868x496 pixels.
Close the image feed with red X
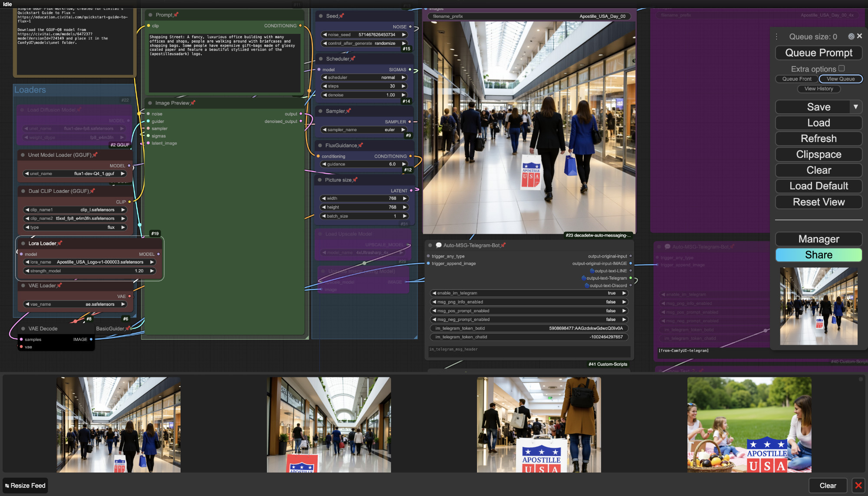pyautogui.click(x=858, y=486)
